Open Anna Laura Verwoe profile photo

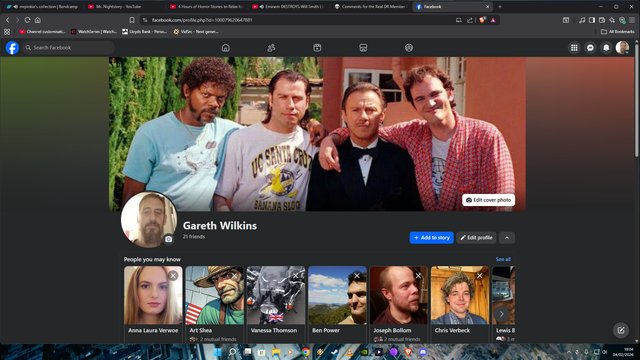point(153,295)
